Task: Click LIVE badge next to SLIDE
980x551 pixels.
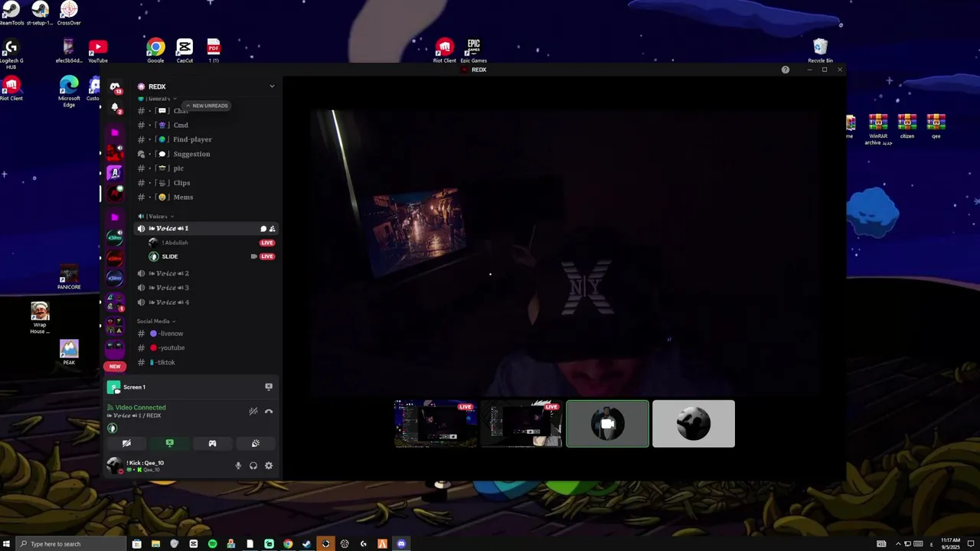Action: tap(267, 256)
